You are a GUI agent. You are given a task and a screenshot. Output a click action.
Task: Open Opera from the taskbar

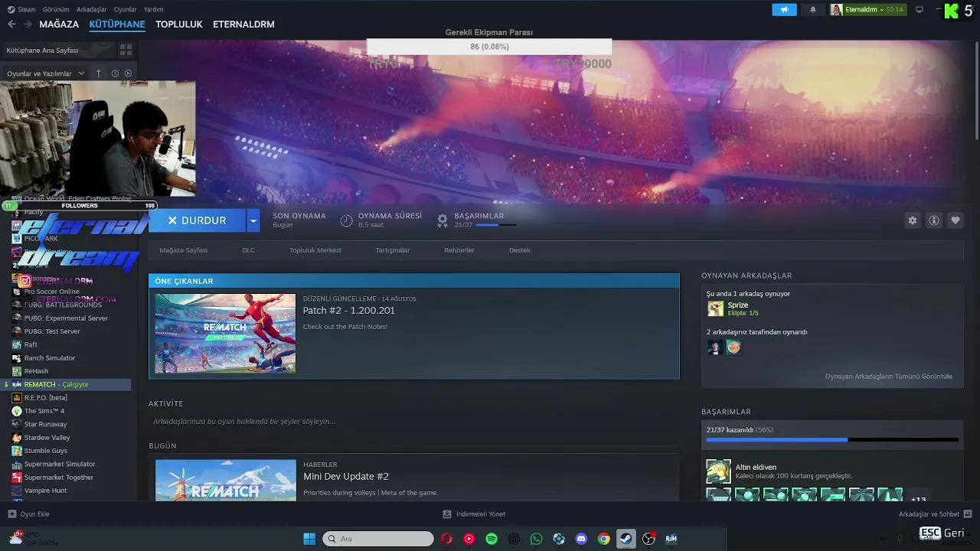(x=446, y=539)
